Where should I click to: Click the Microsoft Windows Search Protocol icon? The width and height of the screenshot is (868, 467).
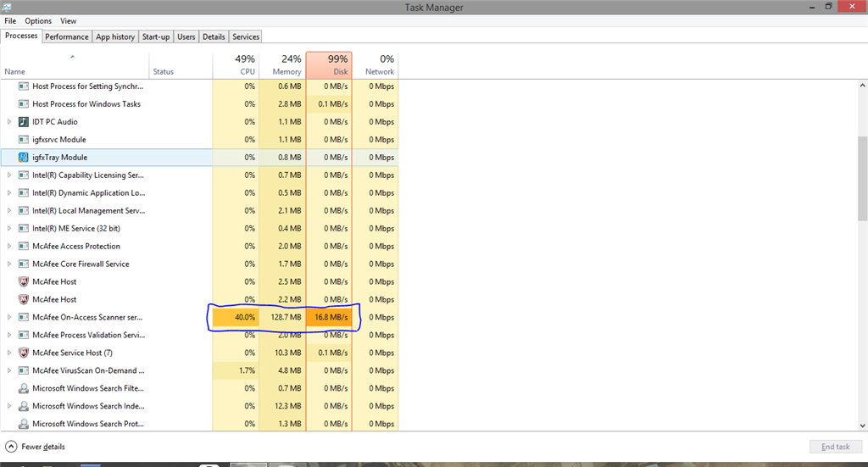click(x=23, y=423)
